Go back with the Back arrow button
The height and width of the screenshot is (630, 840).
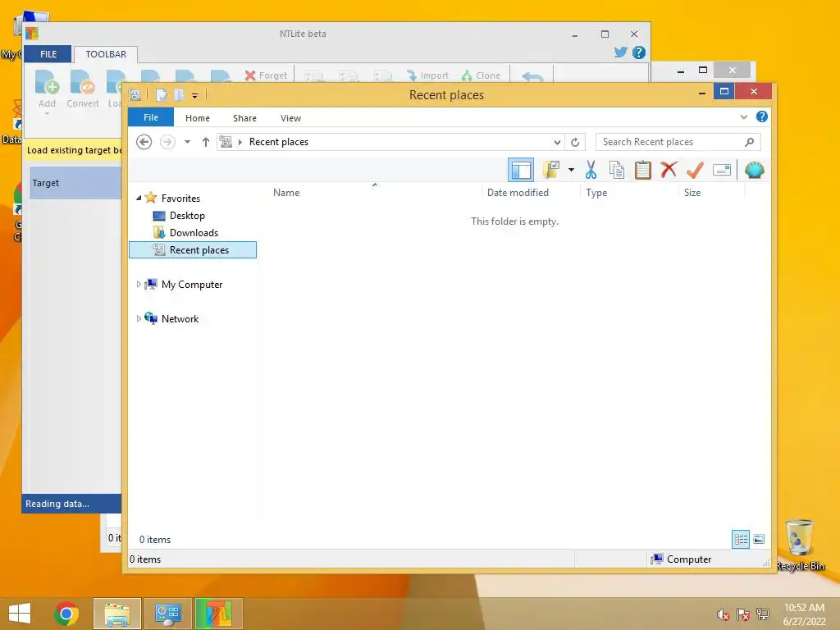click(x=144, y=142)
